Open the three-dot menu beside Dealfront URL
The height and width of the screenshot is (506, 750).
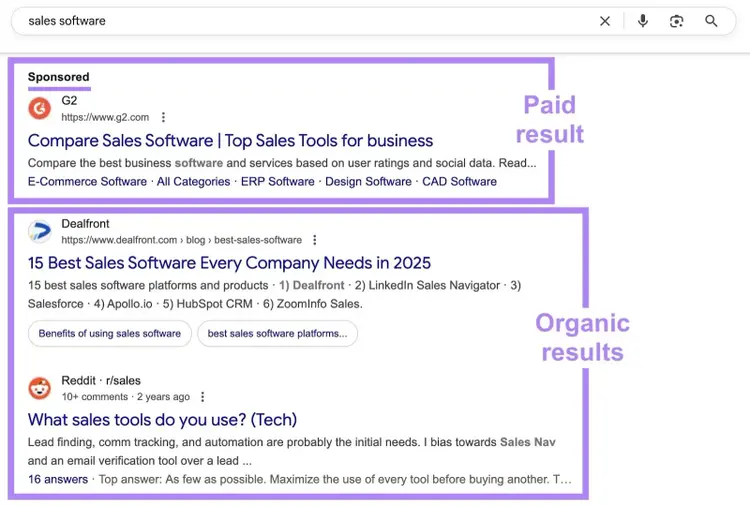(x=315, y=240)
